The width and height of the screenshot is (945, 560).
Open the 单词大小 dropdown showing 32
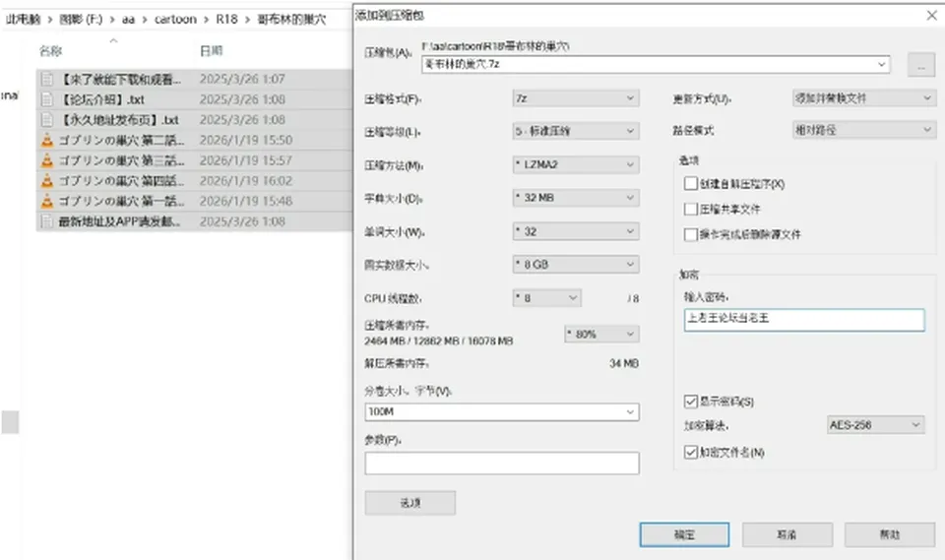tap(576, 231)
